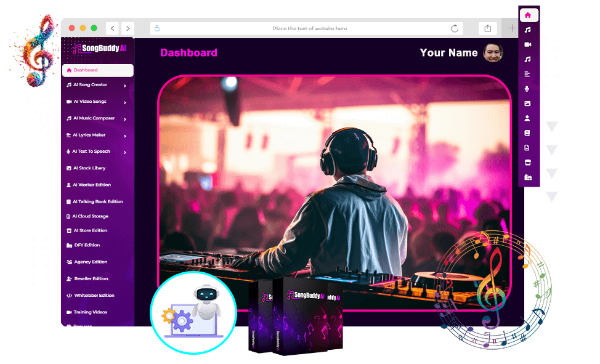Viewport: 600px width, 364px height.
Task: Click the browser address bar field
Action: [x=309, y=28]
